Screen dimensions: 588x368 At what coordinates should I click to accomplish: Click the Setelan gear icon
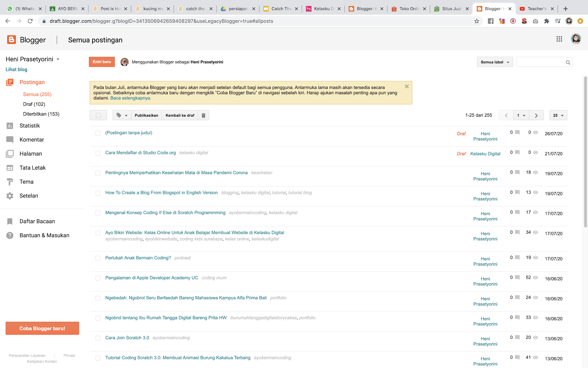[10, 196]
